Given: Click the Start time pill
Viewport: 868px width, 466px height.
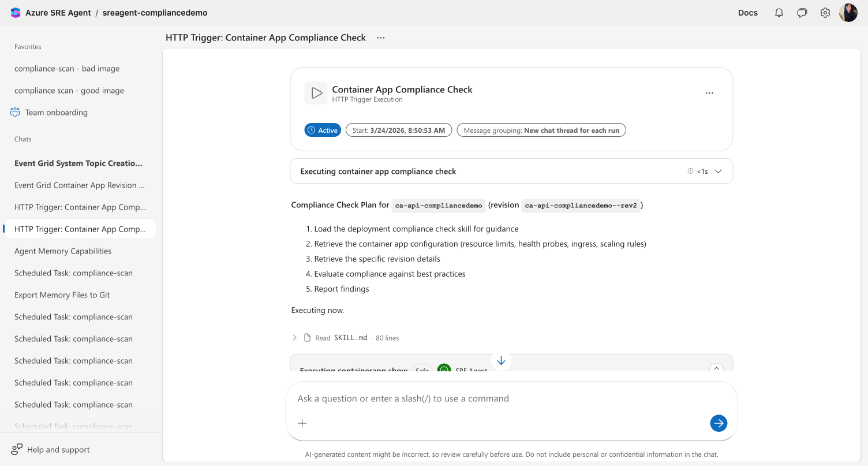Looking at the screenshot, I should (x=399, y=131).
